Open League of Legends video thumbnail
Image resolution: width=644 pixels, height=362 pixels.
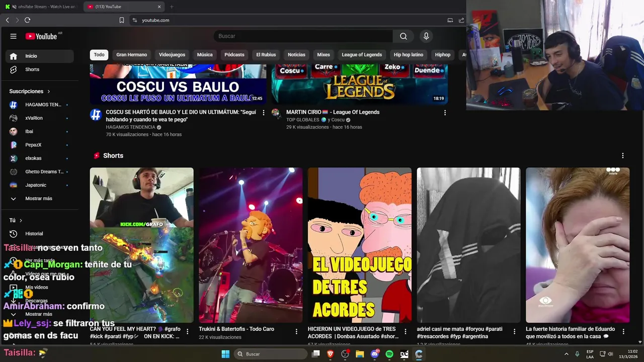pyautogui.click(x=360, y=84)
